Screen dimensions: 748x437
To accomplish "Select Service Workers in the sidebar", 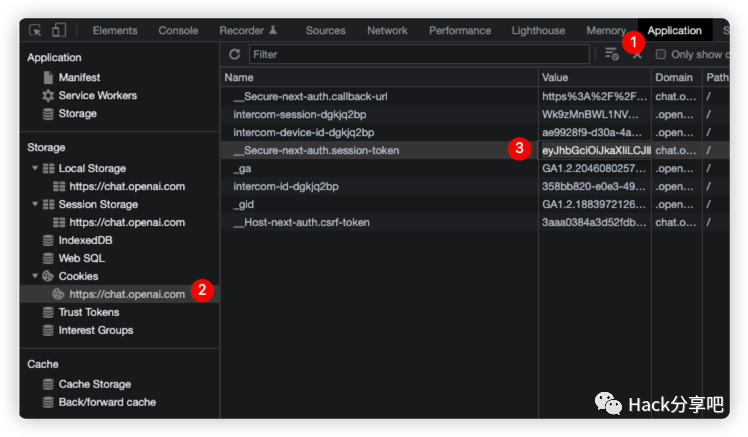I will point(98,95).
